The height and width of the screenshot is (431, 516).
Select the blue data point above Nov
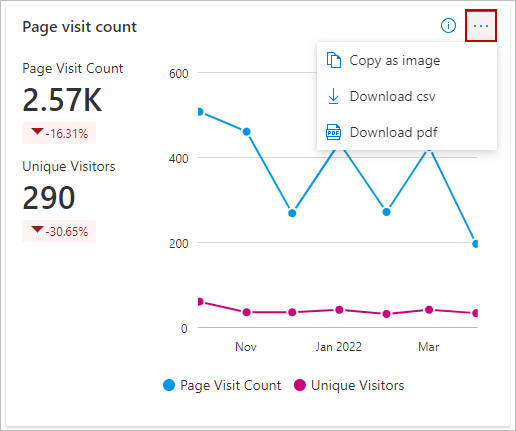coord(246,132)
